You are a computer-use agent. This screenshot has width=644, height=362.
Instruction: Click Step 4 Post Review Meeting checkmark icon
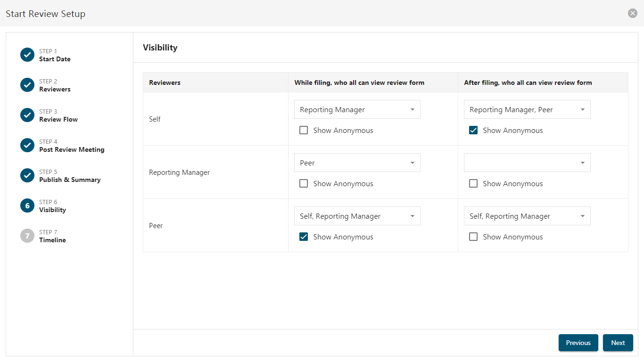point(27,145)
